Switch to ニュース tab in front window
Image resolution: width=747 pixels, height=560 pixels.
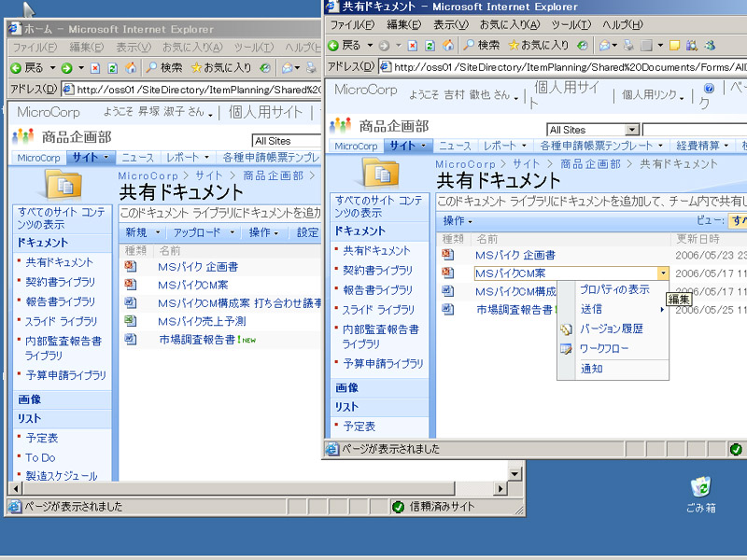point(455,146)
